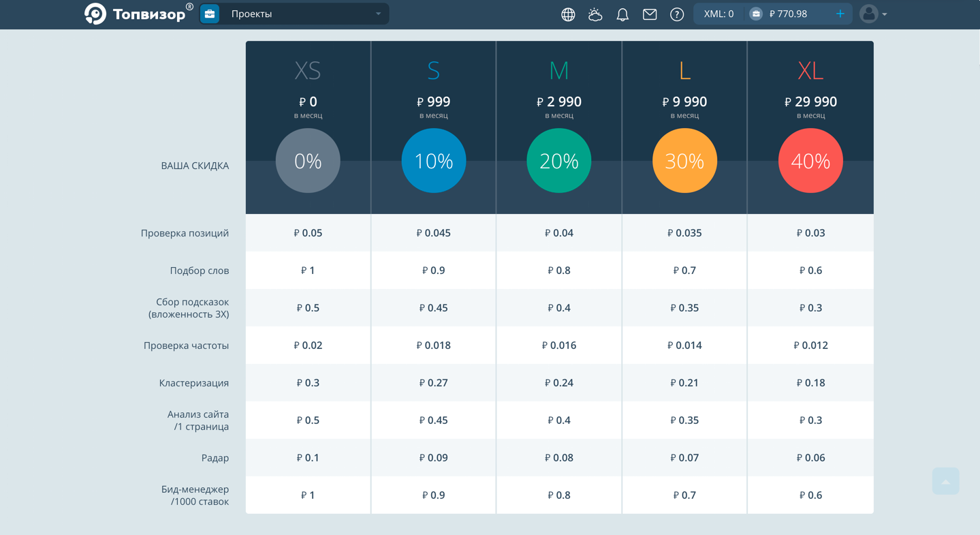Click the orange 30% discount circle

684,161
